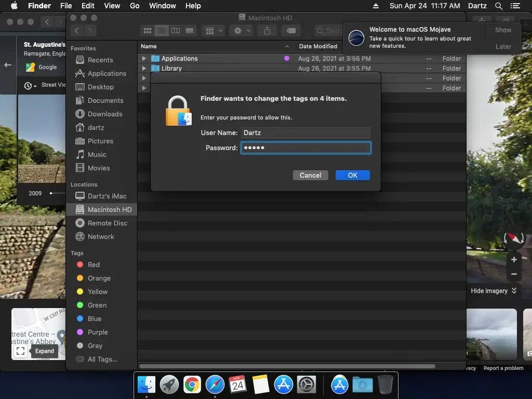Open Spotlight search in menu bar
The height and width of the screenshot is (399, 532).
(x=498, y=6)
